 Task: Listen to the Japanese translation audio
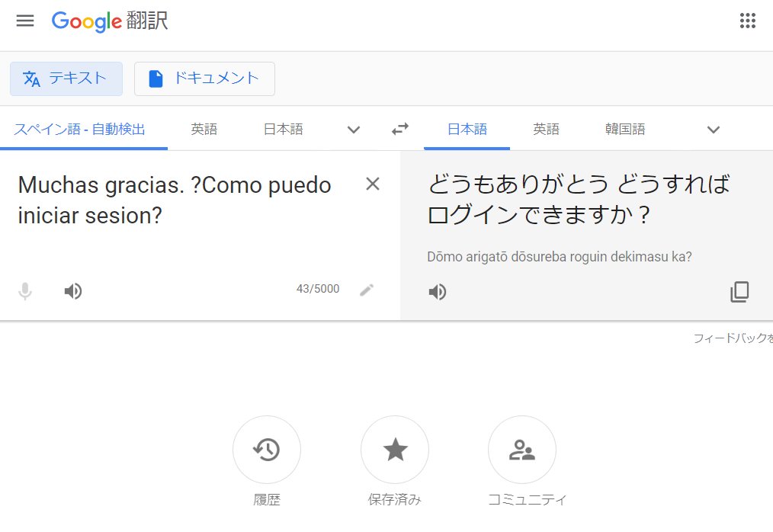pos(438,292)
